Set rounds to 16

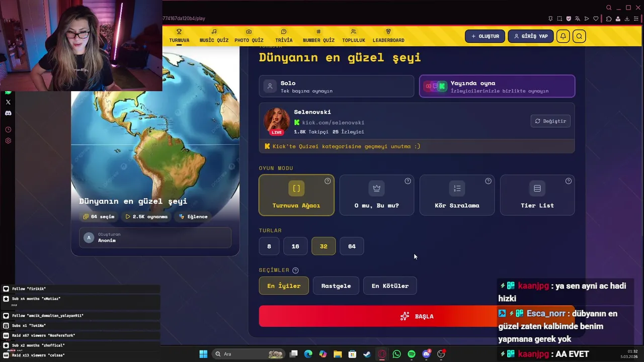click(x=295, y=246)
